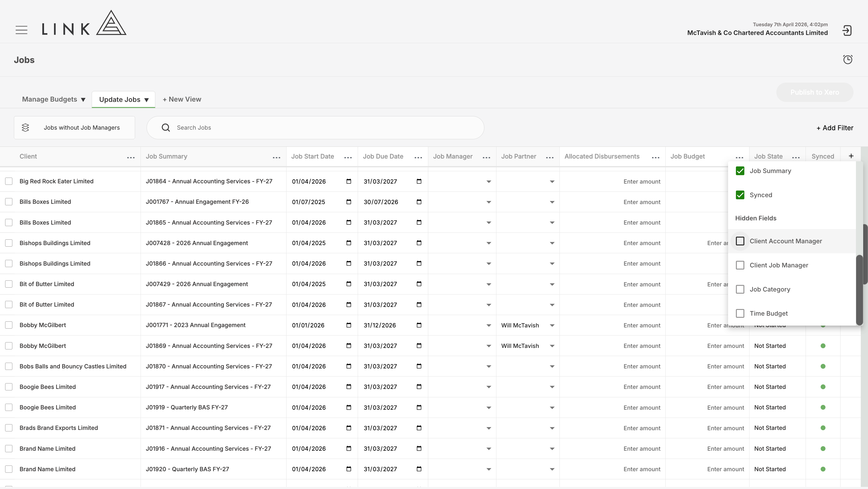Open Job Partner dropdown for J01864
This screenshot has width=868, height=489.
[x=552, y=182]
